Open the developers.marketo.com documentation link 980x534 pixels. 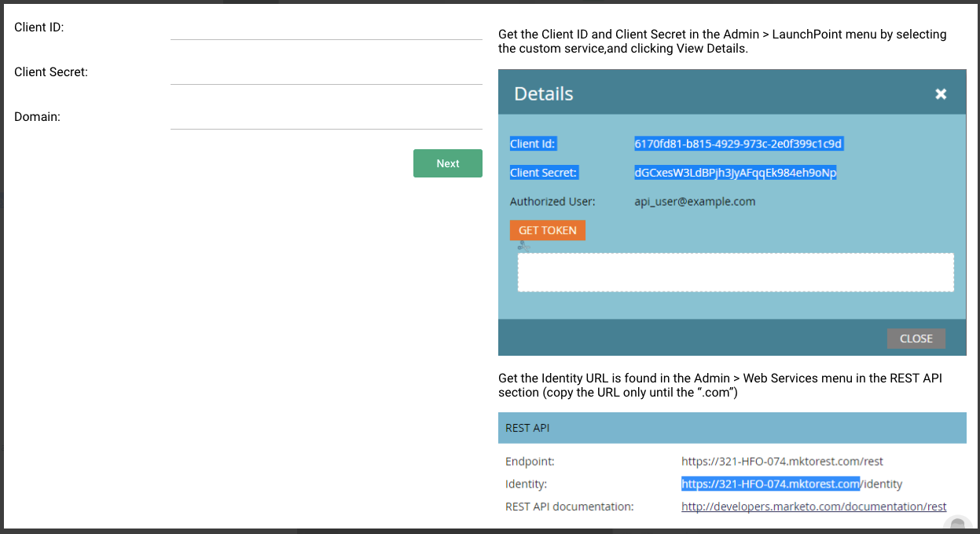coord(813,507)
